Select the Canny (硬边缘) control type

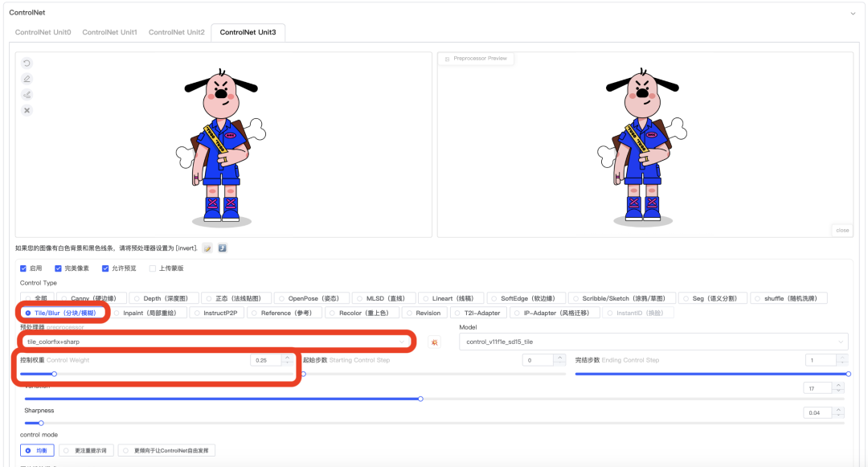(92, 298)
